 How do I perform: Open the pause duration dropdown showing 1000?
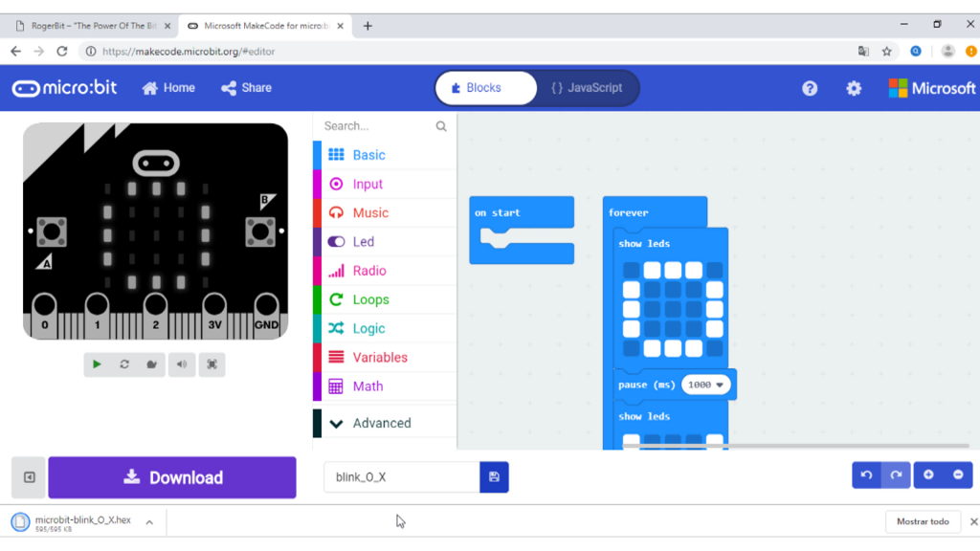[x=705, y=384]
